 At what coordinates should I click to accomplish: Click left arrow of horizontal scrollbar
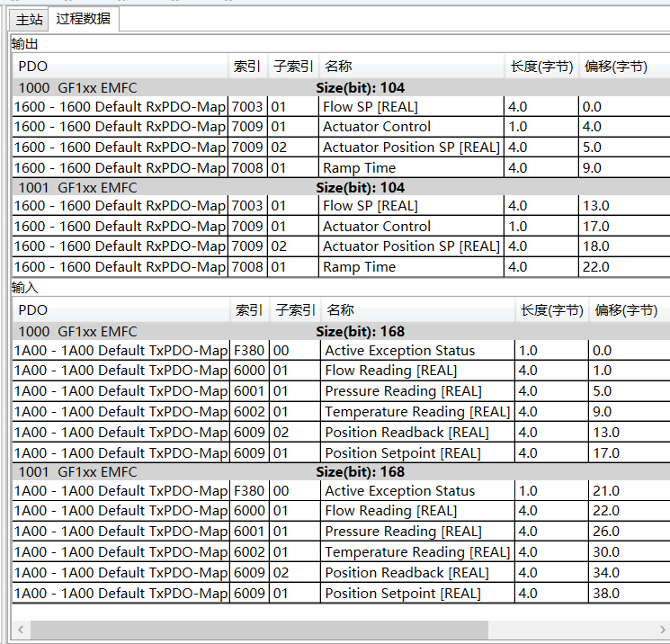click(21, 629)
